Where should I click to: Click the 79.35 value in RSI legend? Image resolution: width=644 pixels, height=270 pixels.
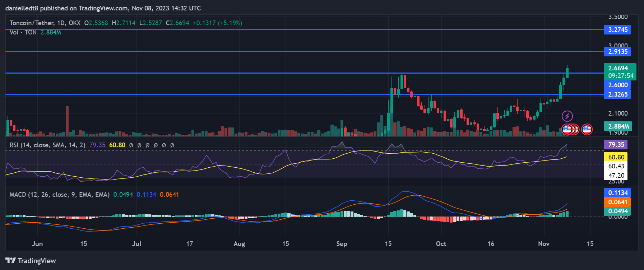[x=97, y=145]
